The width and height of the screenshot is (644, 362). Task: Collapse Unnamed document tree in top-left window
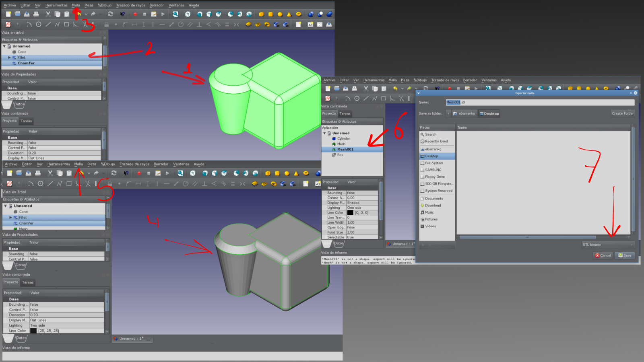(x=4, y=46)
